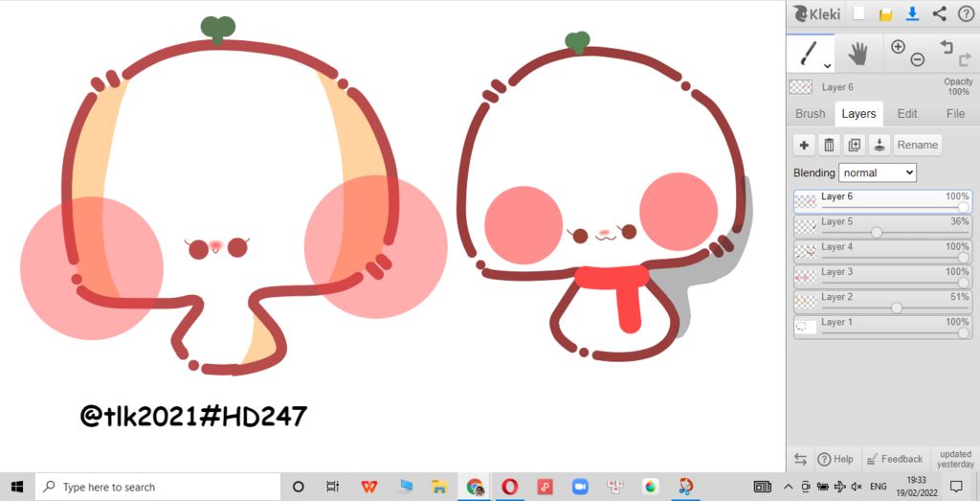Image resolution: width=980 pixels, height=501 pixels.
Task: Expand the brush tool options arrow
Action: [x=827, y=66]
